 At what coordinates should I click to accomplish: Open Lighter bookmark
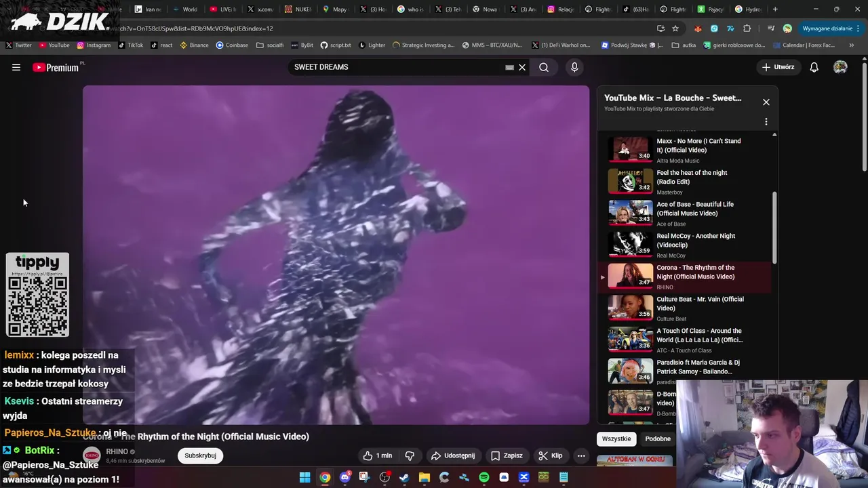pyautogui.click(x=372, y=45)
